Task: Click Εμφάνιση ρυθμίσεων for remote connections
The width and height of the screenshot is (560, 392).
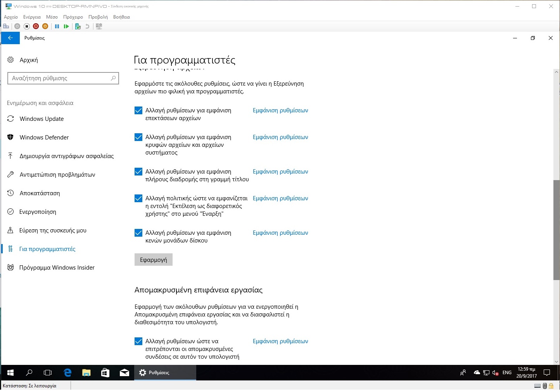Action: tap(280, 341)
